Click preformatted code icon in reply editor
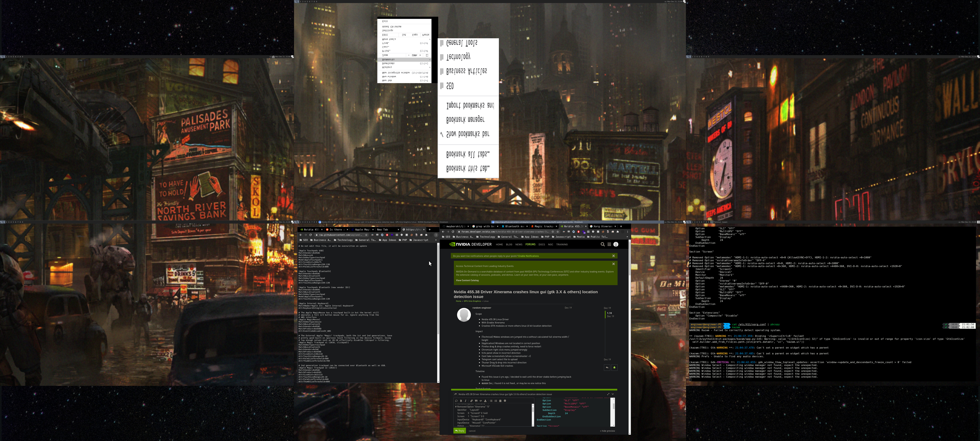Screen dimensions: 980x441 click(x=481, y=401)
